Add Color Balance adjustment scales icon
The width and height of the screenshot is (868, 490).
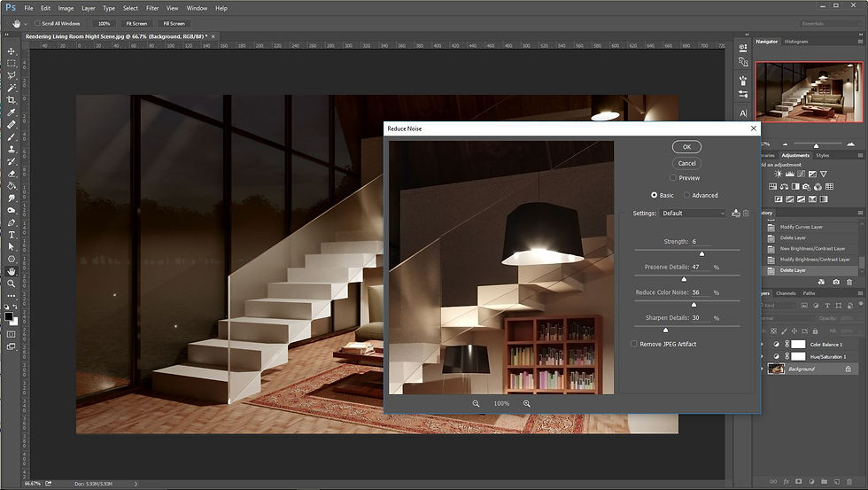tap(784, 187)
